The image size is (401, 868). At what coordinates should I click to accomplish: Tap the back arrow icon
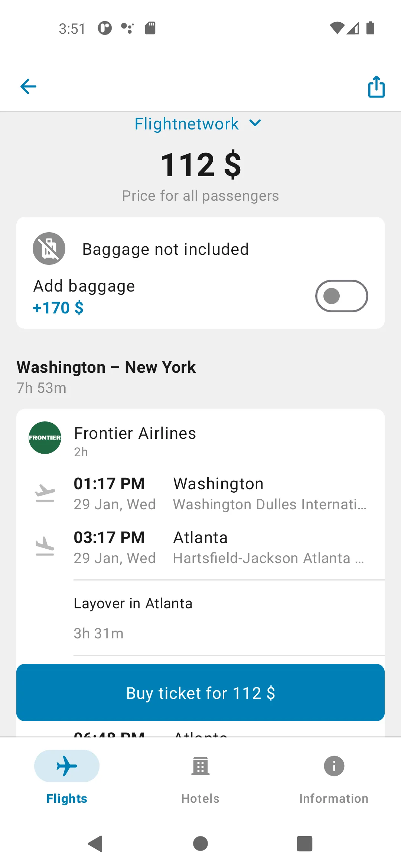[28, 87]
